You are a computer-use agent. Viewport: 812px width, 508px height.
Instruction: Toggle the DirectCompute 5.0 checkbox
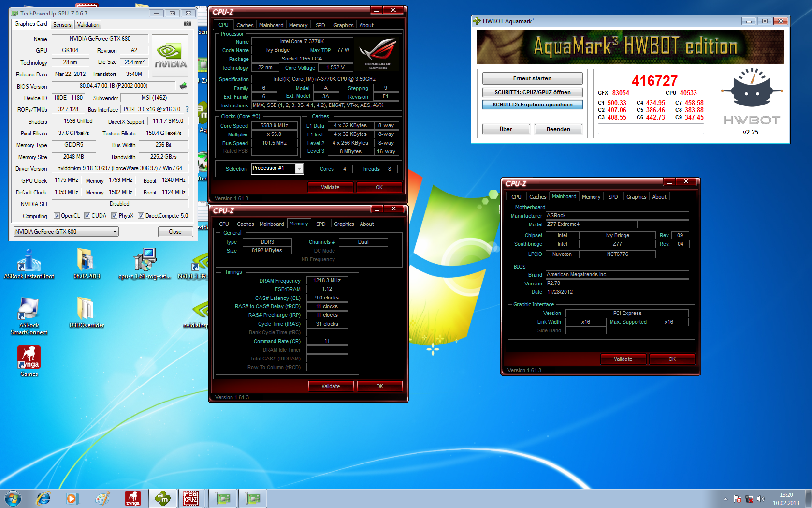coord(141,216)
